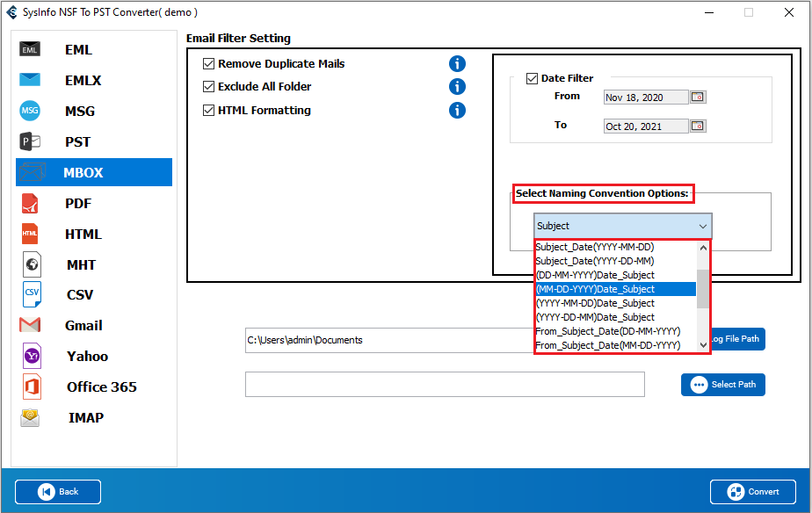
Task: Select From_Subject_Date(DD-MM-YYYY) naming option
Action: (x=607, y=331)
